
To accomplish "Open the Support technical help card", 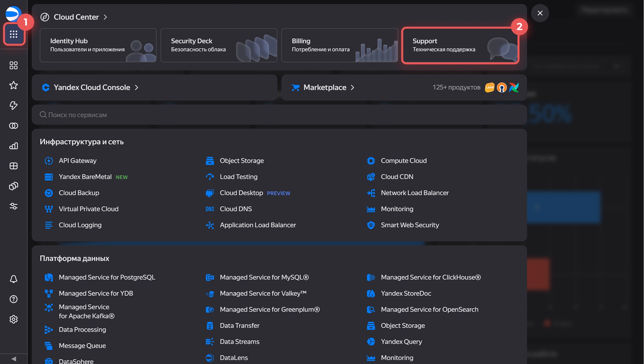I will (460, 45).
